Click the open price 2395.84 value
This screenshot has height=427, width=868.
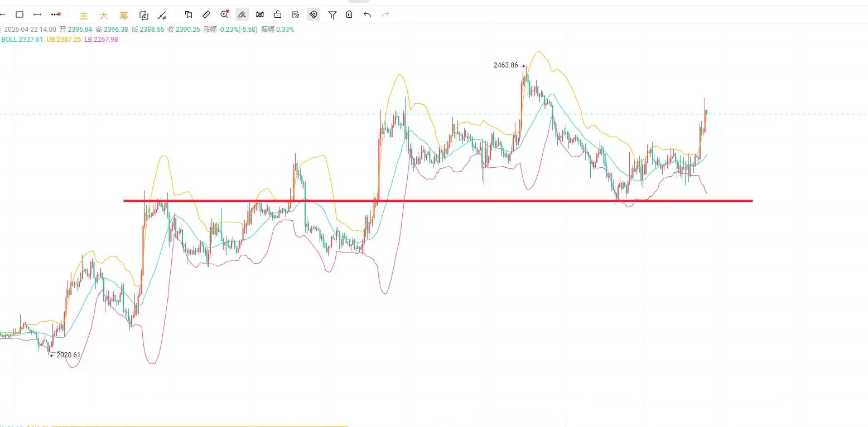(80, 30)
